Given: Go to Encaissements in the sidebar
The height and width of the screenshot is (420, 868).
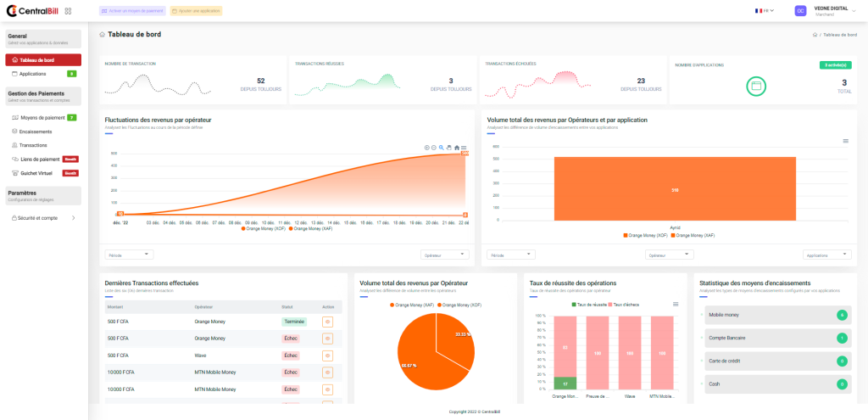Looking at the screenshot, I should click(36, 132).
